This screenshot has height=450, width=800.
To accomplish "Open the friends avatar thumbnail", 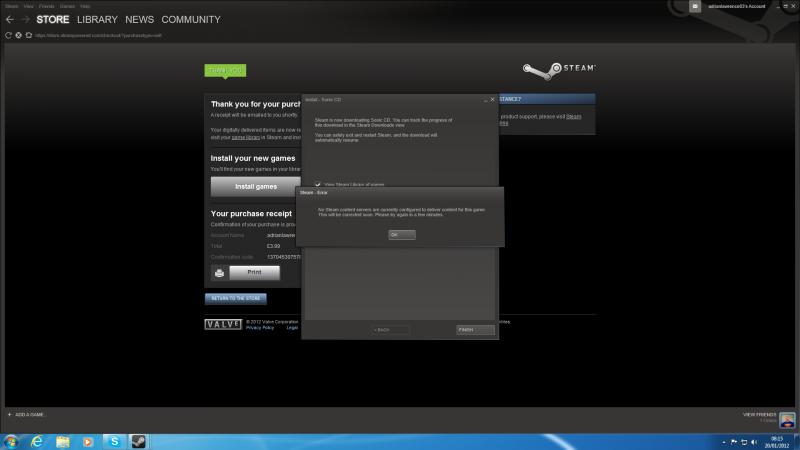I will pos(787,420).
